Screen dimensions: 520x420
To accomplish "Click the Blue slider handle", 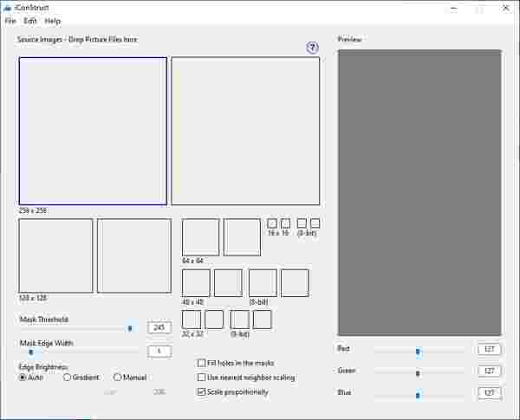I will pyautogui.click(x=418, y=396).
